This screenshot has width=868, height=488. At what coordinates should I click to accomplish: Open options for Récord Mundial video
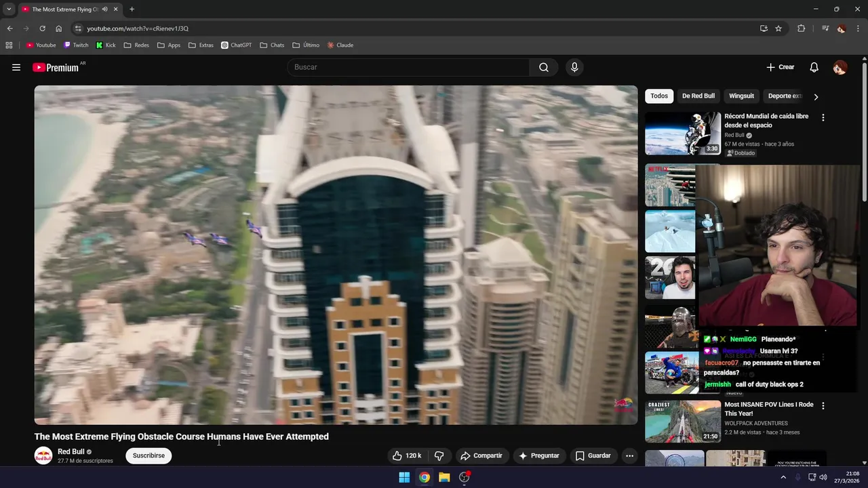click(823, 117)
